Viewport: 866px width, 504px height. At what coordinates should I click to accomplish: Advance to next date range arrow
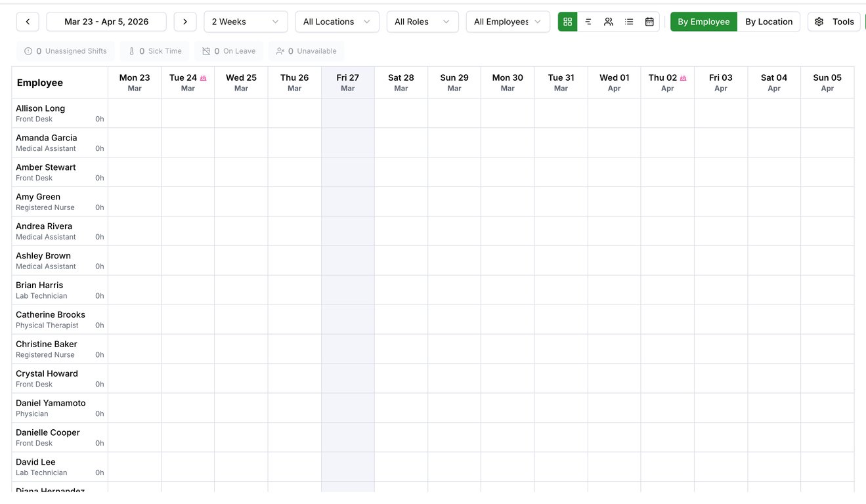(185, 22)
